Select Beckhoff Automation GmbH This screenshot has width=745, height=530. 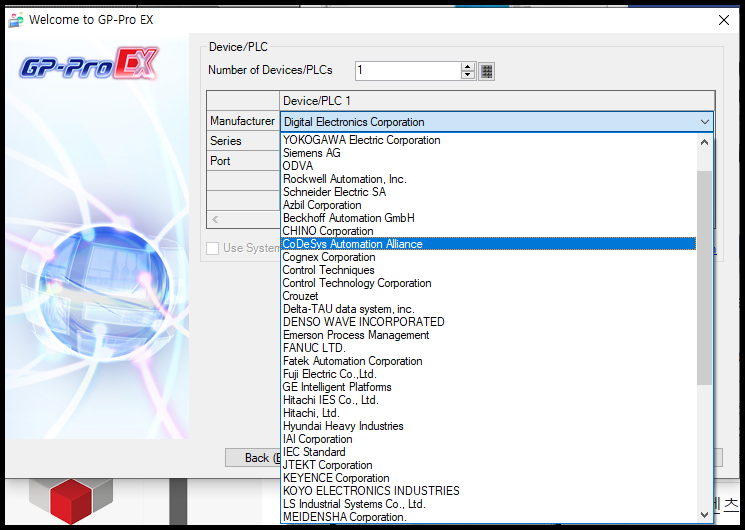click(x=488, y=218)
